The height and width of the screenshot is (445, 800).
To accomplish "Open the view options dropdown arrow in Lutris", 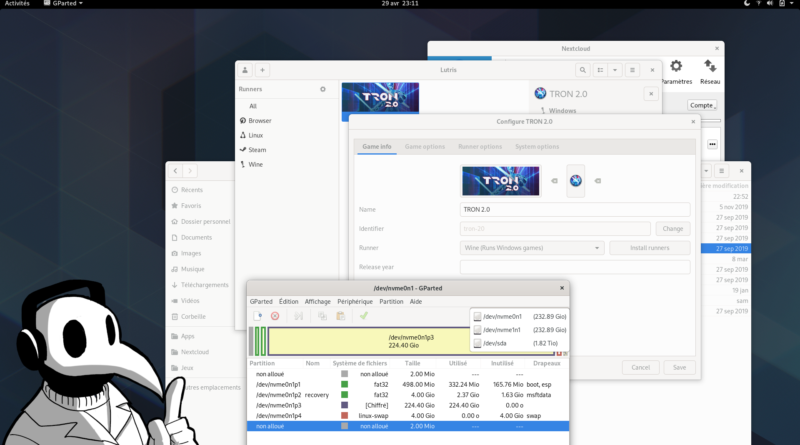I will tap(615, 70).
